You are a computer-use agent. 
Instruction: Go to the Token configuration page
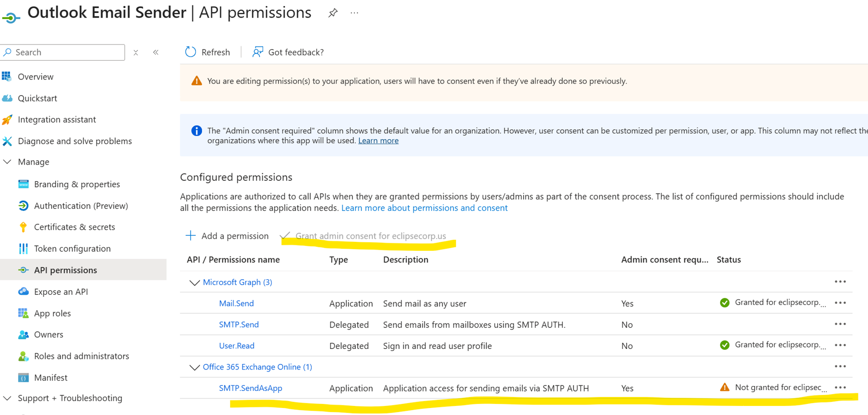coord(72,248)
